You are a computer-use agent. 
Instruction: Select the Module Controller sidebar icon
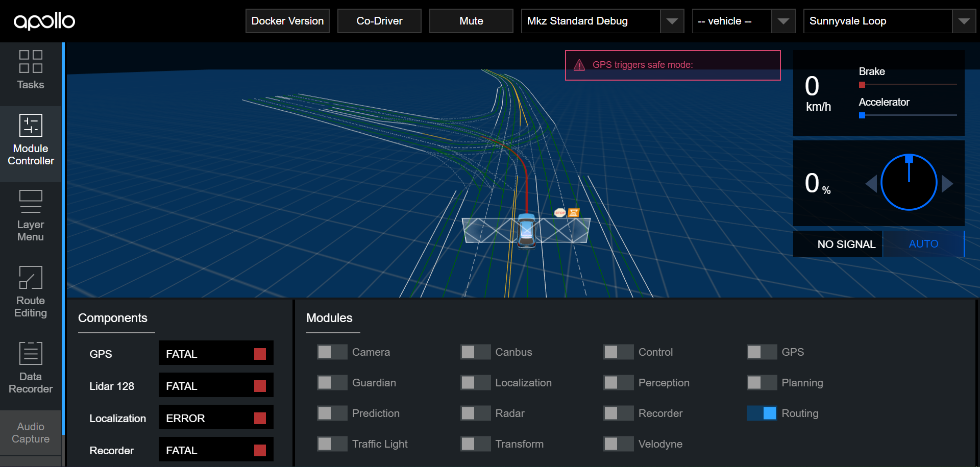pyautogui.click(x=31, y=141)
